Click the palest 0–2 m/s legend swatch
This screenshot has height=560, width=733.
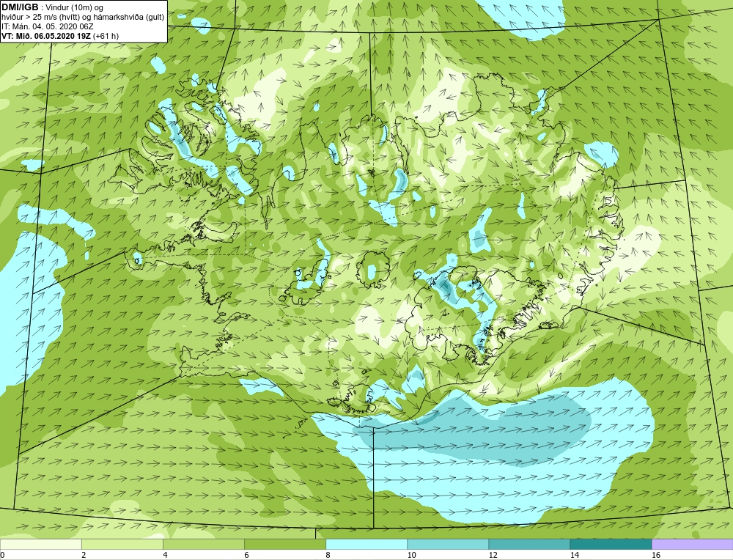click(40, 544)
